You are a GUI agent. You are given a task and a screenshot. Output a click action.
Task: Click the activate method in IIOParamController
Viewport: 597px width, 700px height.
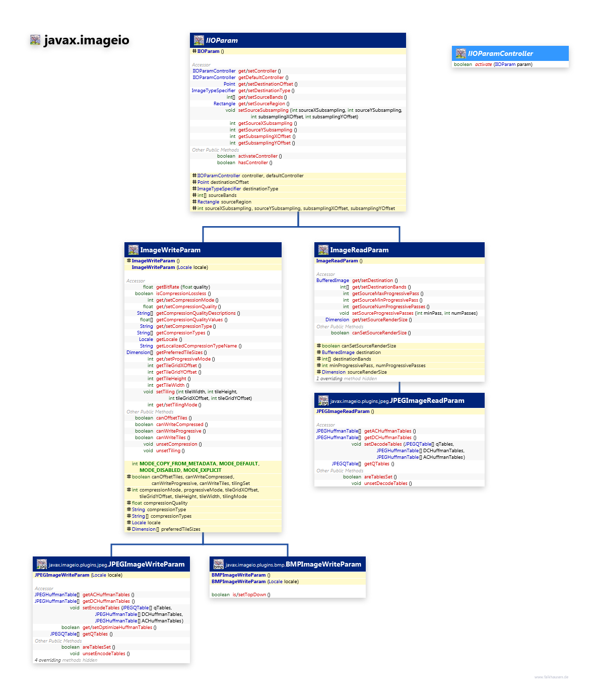click(x=483, y=64)
